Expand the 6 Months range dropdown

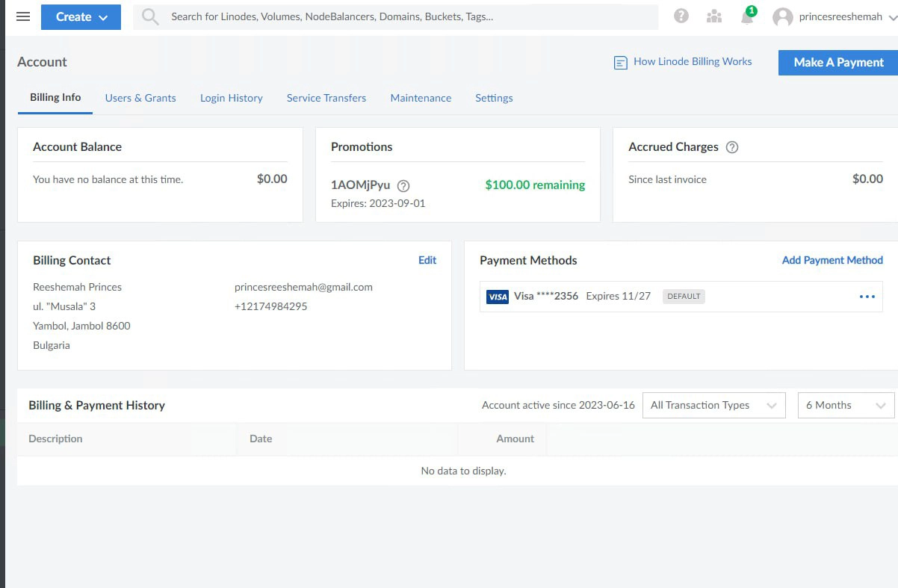pyautogui.click(x=846, y=405)
